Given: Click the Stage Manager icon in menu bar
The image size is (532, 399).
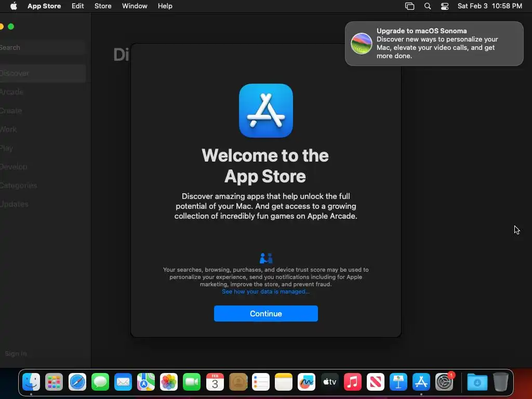Looking at the screenshot, I should click(409, 6).
